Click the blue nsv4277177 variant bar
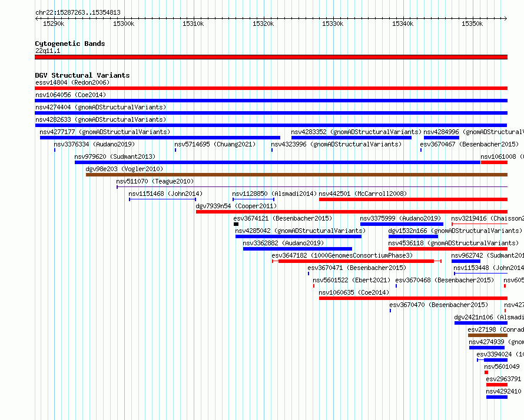Viewport: 524px width, 420px height. tap(160, 138)
